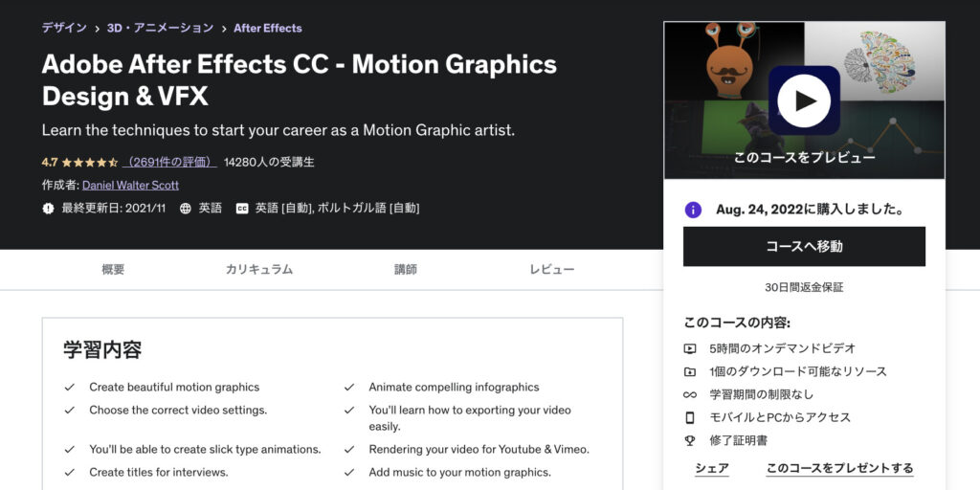Click the infinity unlimited access icon
This screenshot has height=490, width=980.
pos(690,395)
